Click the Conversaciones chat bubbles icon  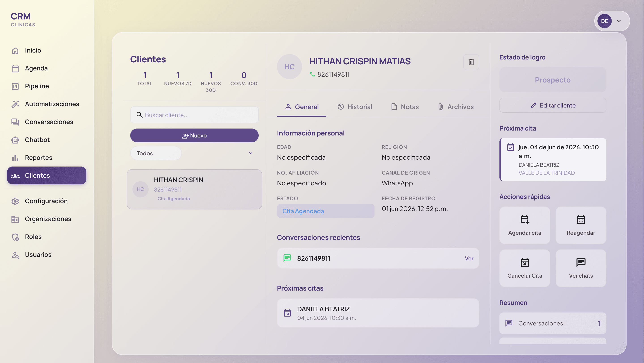[x=15, y=122]
